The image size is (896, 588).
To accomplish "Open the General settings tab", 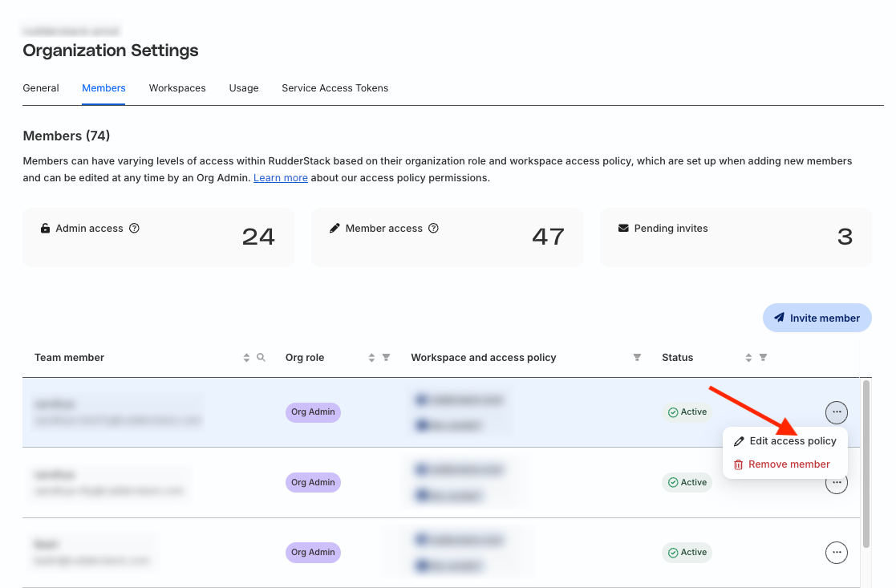I will [x=41, y=88].
